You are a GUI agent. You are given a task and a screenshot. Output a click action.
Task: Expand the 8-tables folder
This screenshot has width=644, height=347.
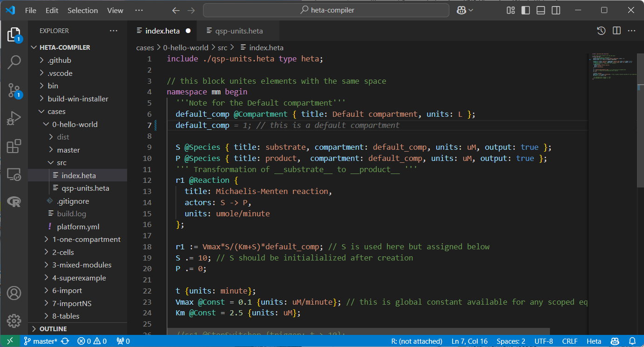pyautogui.click(x=77, y=316)
